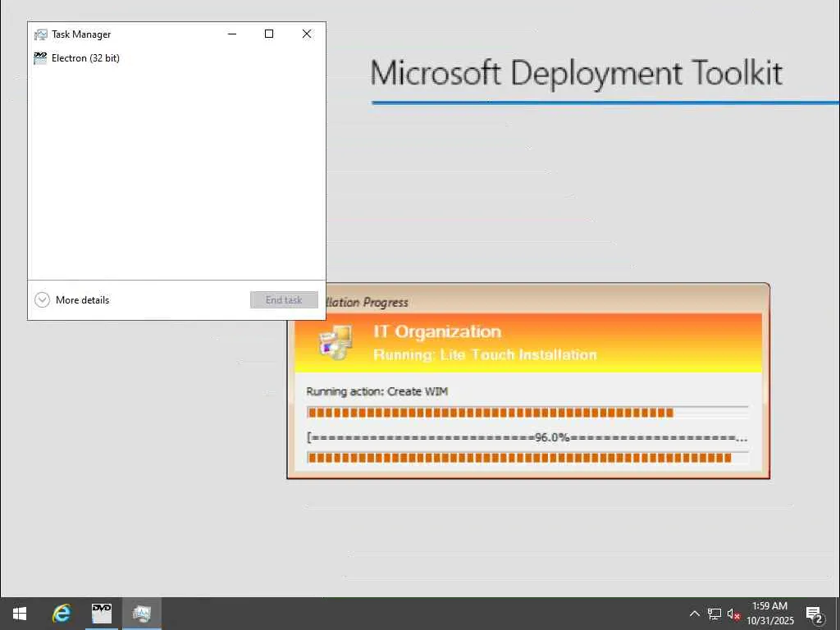The height and width of the screenshot is (630, 840).
Task: Click the End task button
Action: [x=284, y=300]
